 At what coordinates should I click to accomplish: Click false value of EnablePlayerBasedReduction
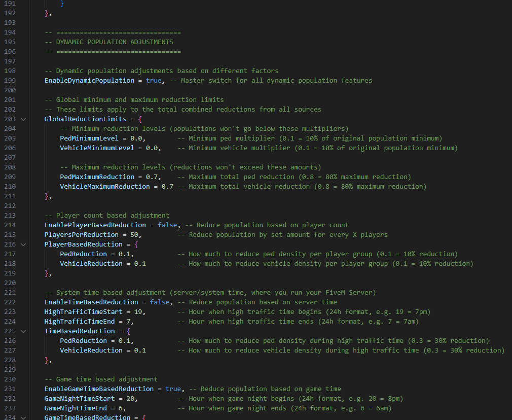point(167,225)
